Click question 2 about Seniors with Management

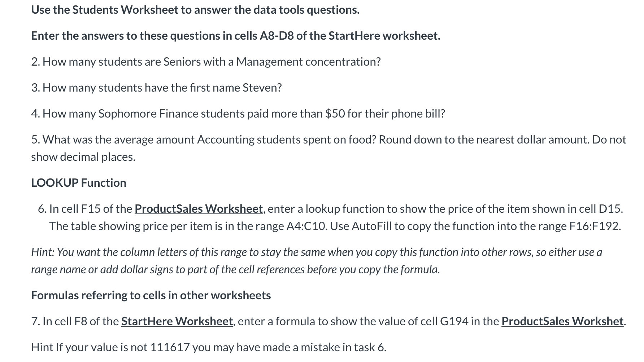206,62
